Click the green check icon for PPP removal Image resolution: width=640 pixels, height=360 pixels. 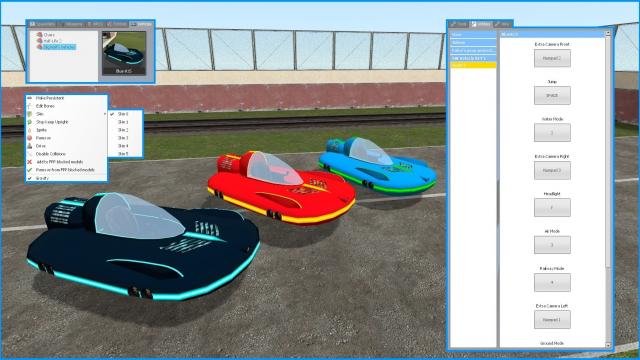point(29,170)
